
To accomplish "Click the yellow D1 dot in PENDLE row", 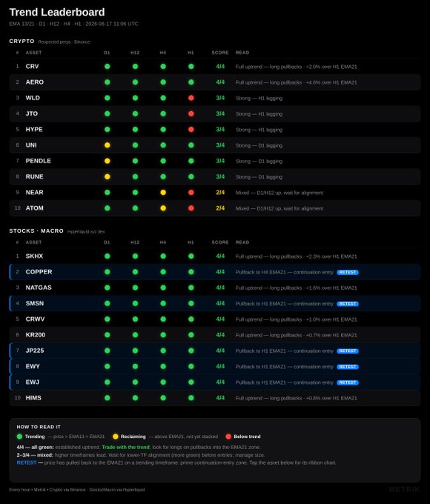I will point(107,161).
